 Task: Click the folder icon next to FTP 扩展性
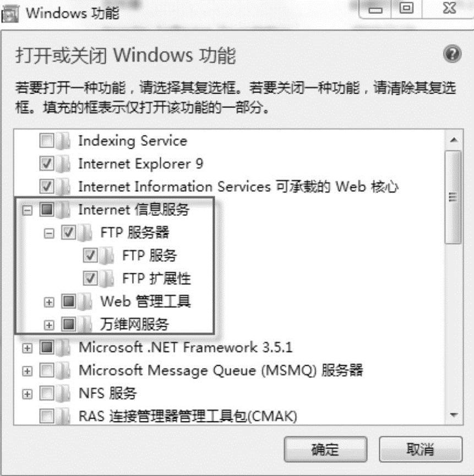click(x=107, y=279)
